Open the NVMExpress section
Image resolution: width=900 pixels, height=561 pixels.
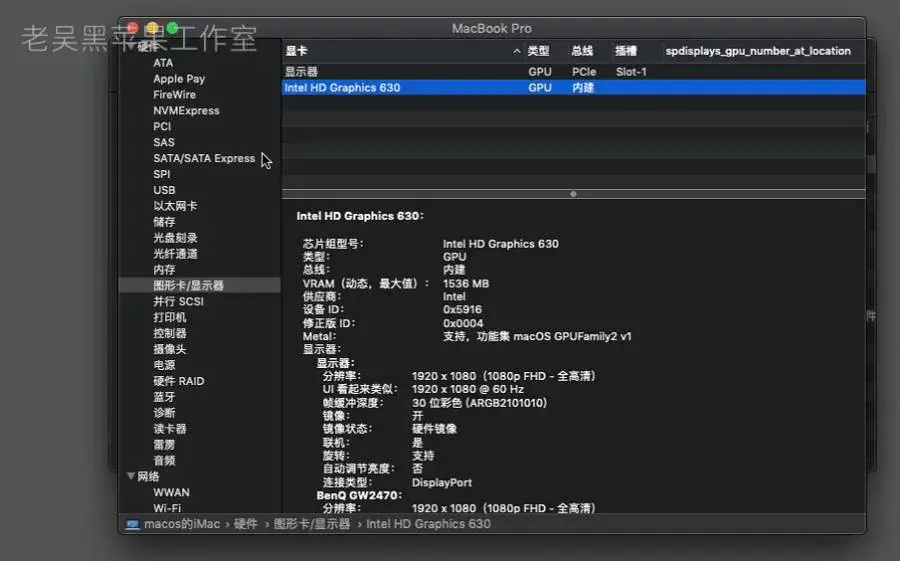[x=186, y=110]
